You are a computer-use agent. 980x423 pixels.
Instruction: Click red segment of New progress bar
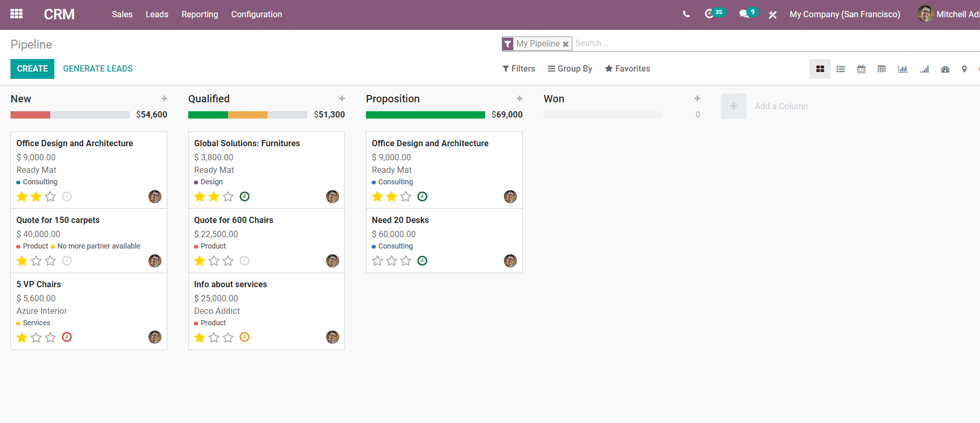30,115
